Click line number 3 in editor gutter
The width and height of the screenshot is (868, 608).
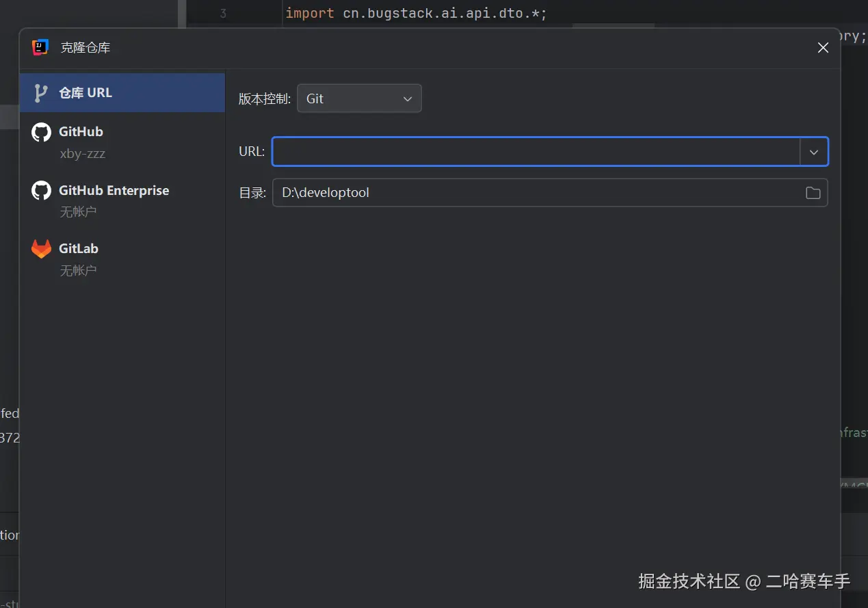coord(223,14)
